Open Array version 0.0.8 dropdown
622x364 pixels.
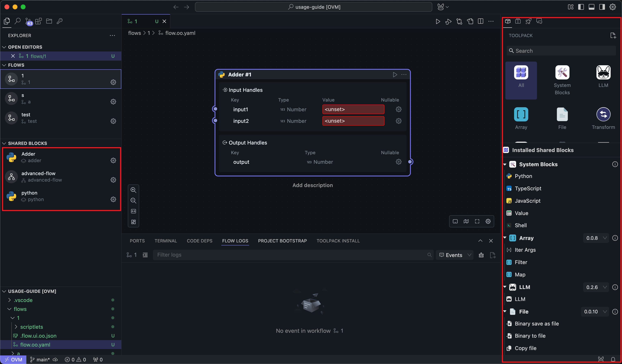click(596, 238)
